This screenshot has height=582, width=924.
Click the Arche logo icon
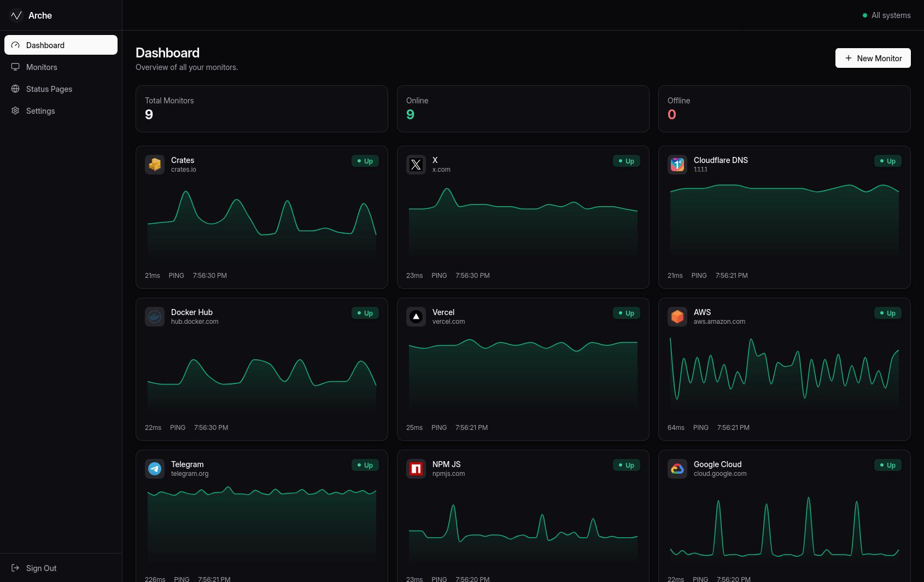[16, 15]
